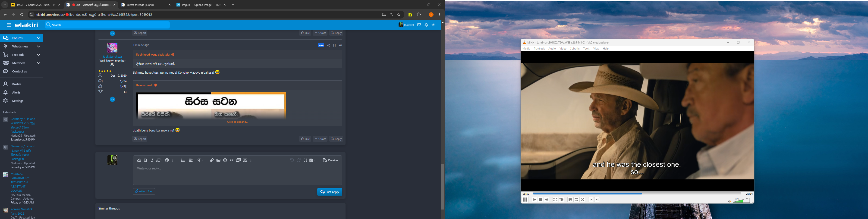Toggle VLC fullscreen mode
Image resolution: width=868 pixels, height=219 pixels.
555,200
